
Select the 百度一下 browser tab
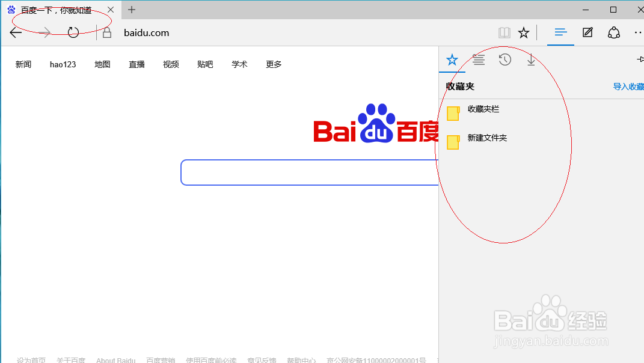(61, 10)
